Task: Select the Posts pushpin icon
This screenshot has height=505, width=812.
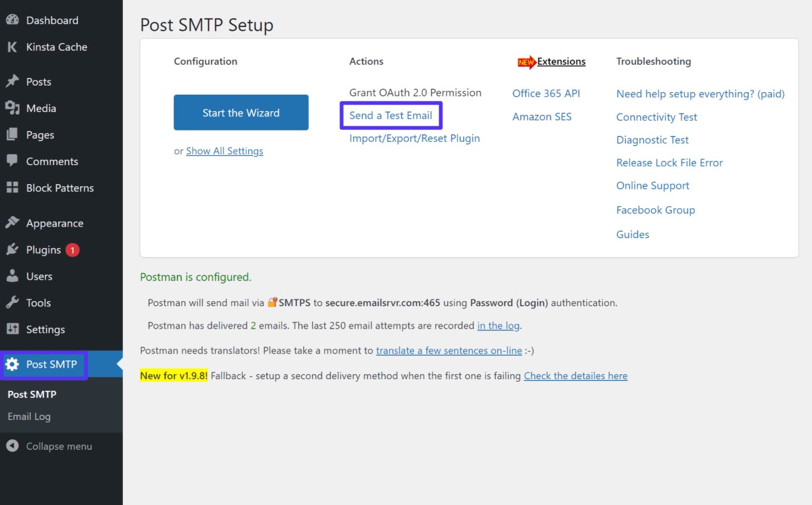Action: (12, 81)
